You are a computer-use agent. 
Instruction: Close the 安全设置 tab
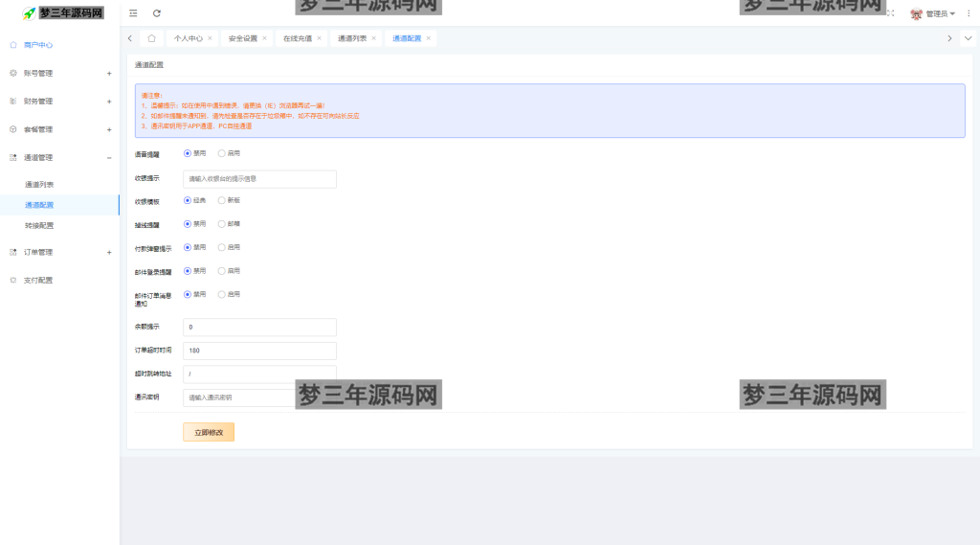pyautogui.click(x=264, y=38)
